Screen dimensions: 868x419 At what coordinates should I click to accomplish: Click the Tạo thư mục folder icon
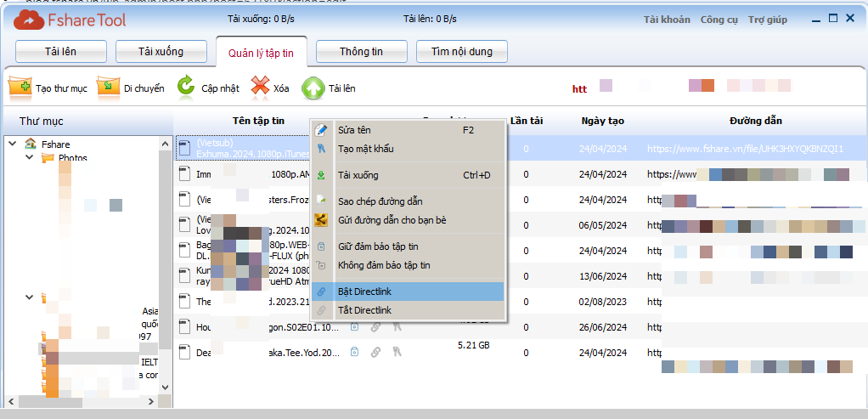click(20, 87)
